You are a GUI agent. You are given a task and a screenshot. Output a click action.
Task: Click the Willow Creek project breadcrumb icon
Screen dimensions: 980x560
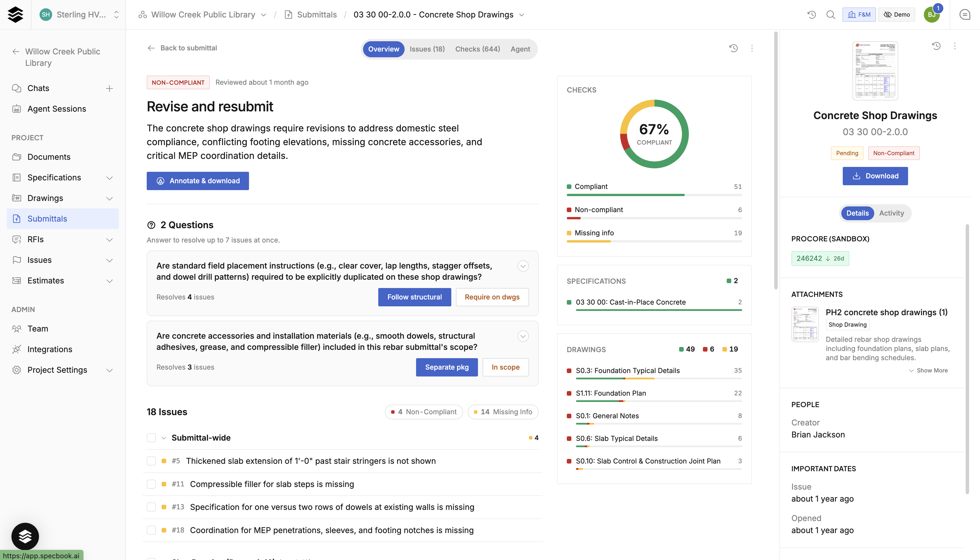(142, 15)
